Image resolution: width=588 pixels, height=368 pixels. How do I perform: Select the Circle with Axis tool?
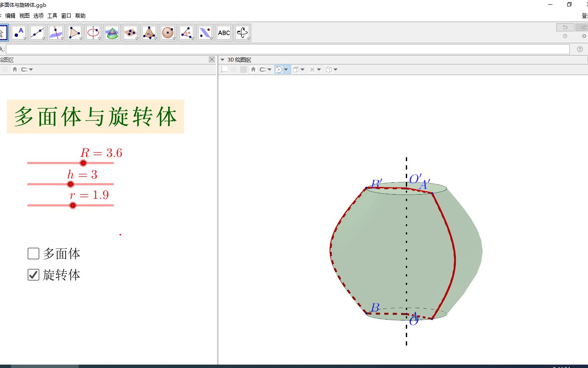93,33
